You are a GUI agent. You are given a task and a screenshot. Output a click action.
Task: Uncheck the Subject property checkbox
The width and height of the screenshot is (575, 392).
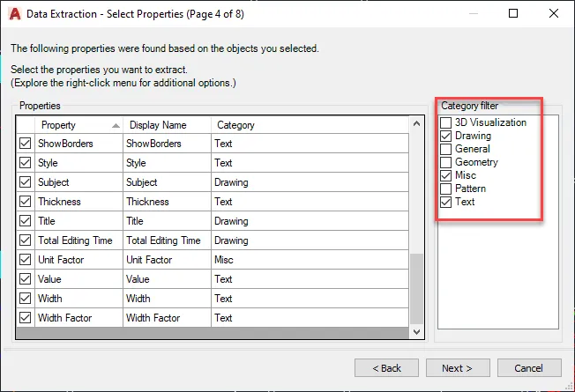coord(25,182)
